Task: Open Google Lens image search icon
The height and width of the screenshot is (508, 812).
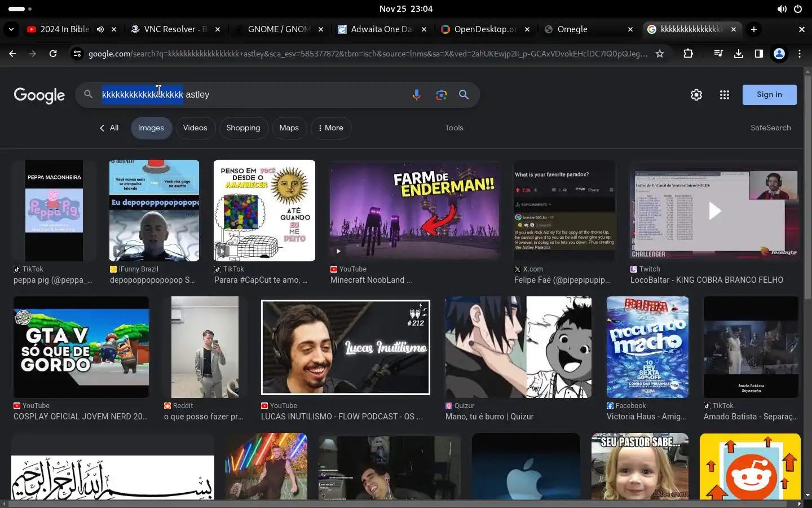Action: pyautogui.click(x=441, y=95)
